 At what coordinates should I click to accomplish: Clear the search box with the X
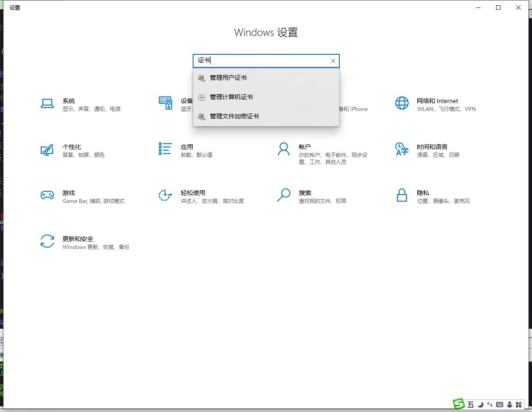click(333, 61)
